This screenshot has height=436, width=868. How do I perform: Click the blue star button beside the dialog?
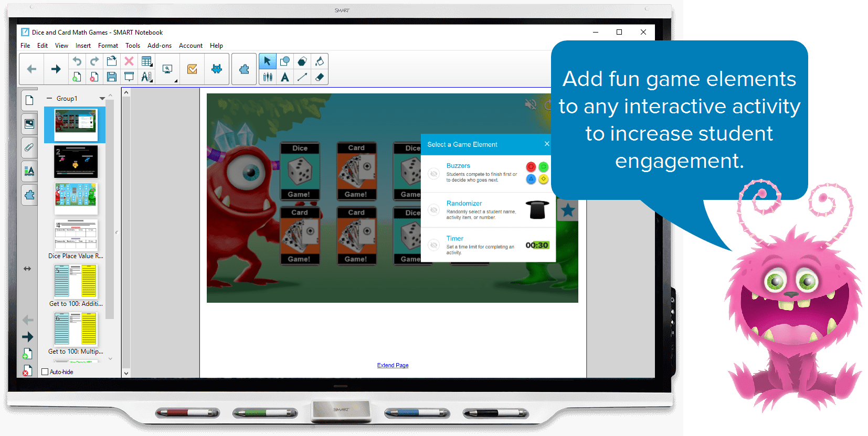tap(567, 210)
